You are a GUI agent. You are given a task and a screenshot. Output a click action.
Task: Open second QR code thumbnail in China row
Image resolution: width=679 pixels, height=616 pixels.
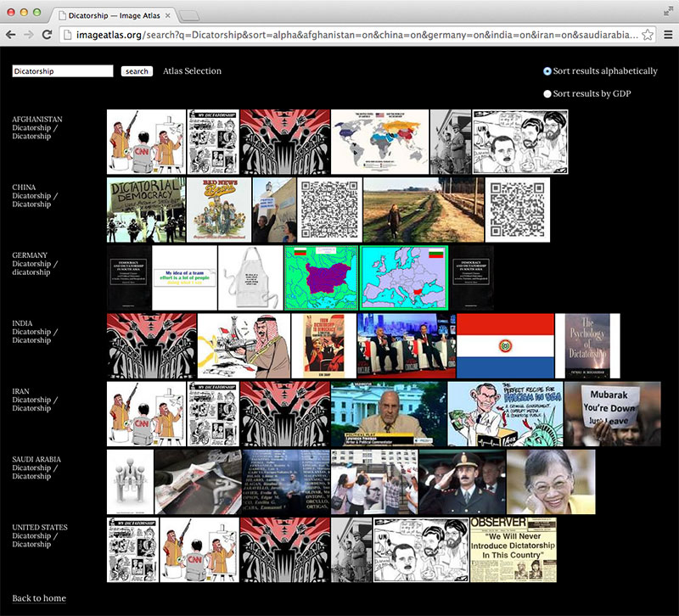[x=518, y=210]
